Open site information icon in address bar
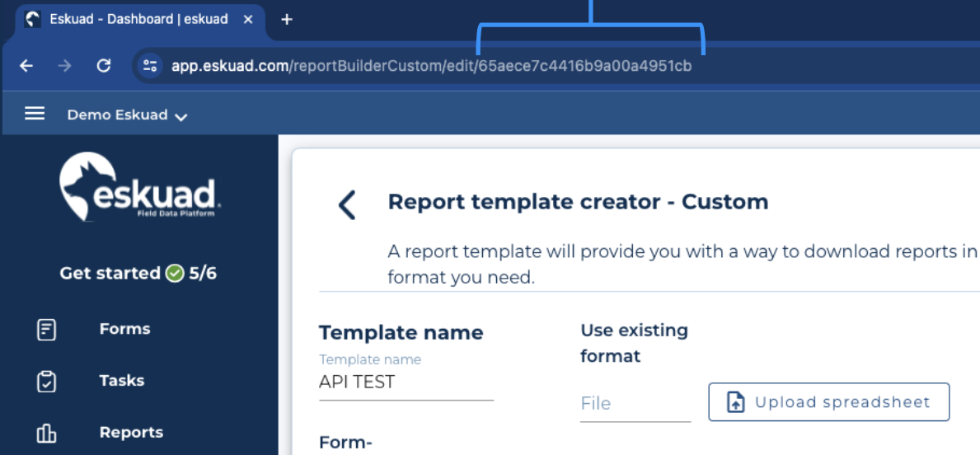 click(150, 66)
